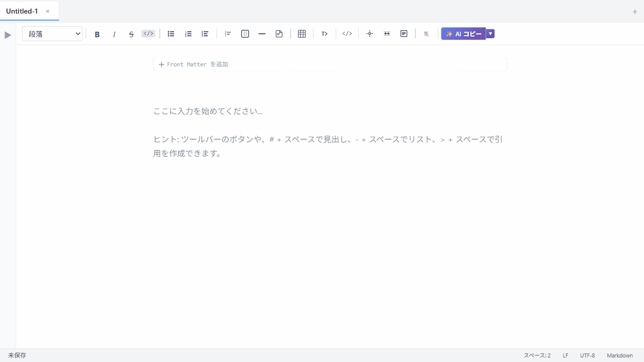Toggle the mute notification icon
The width and height of the screenshot is (644, 362).
coord(427,34)
